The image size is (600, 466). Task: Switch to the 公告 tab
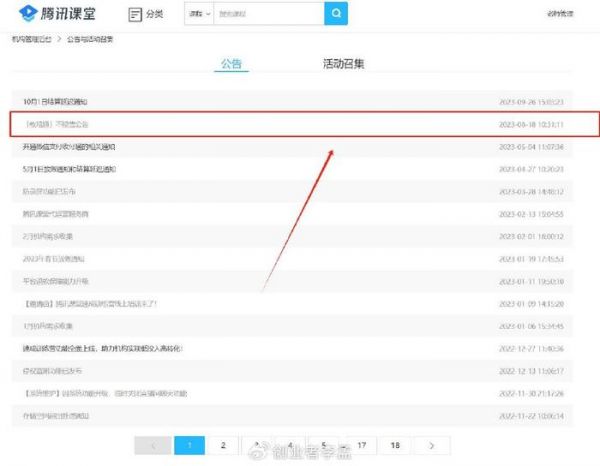(x=231, y=65)
